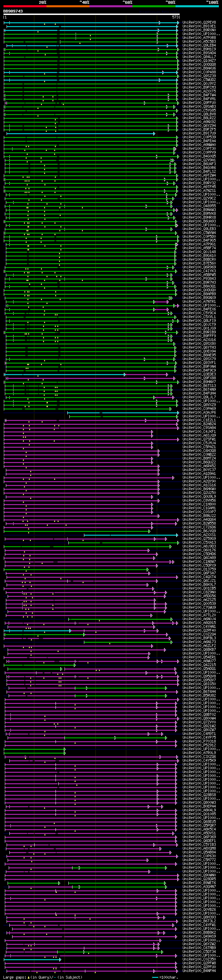Click the purple ~60% identity legend segment
This screenshot has height=980, width=222.
[111, 6]
